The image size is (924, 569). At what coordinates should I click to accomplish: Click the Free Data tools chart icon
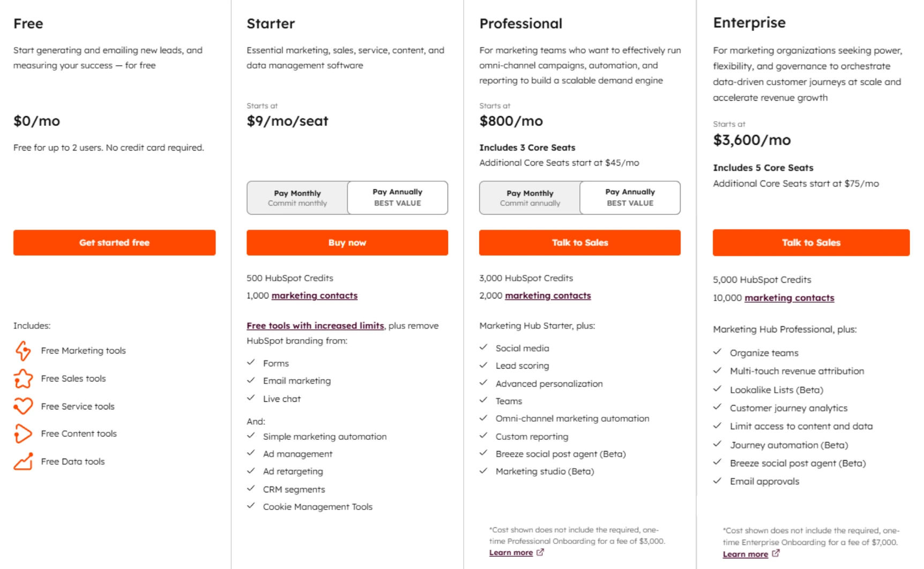(x=24, y=461)
